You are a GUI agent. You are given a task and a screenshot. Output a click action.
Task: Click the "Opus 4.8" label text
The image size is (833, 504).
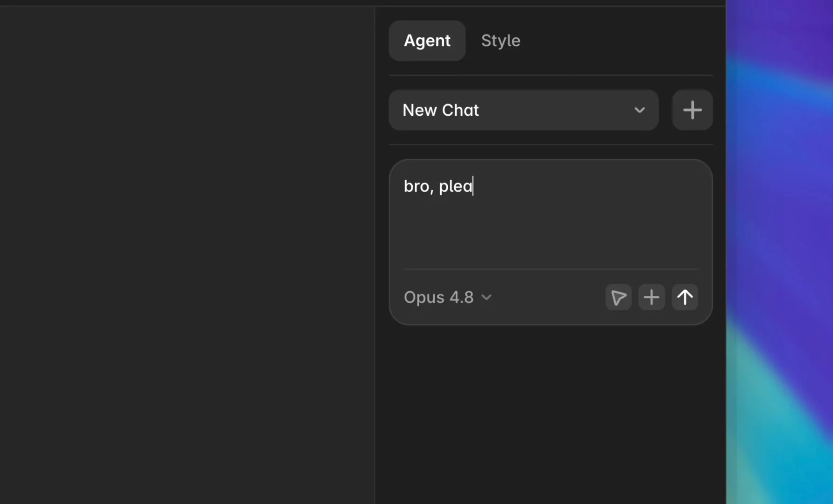[x=438, y=297]
